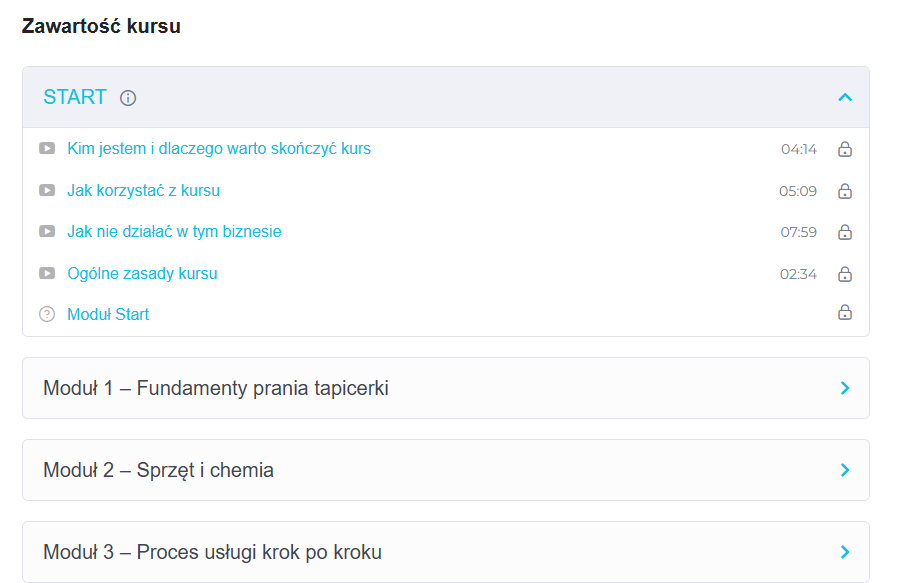Open the lesson Jak korzystać z kursu
The width and height of the screenshot is (905, 583).
click(143, 190)
